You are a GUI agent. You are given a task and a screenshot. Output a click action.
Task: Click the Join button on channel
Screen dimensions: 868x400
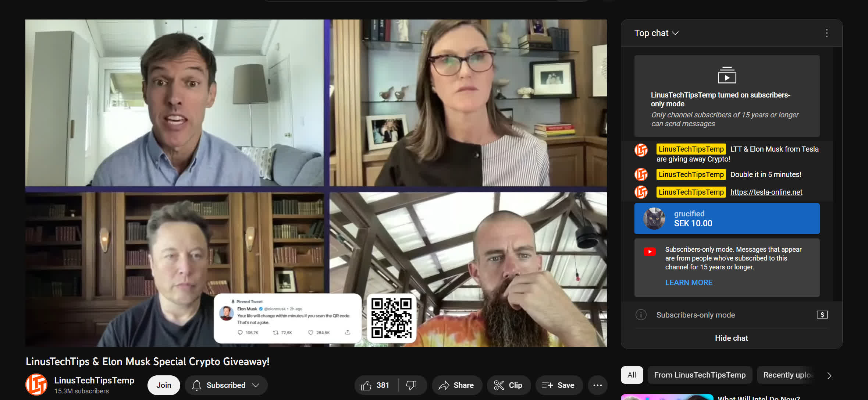coord(163,385)
